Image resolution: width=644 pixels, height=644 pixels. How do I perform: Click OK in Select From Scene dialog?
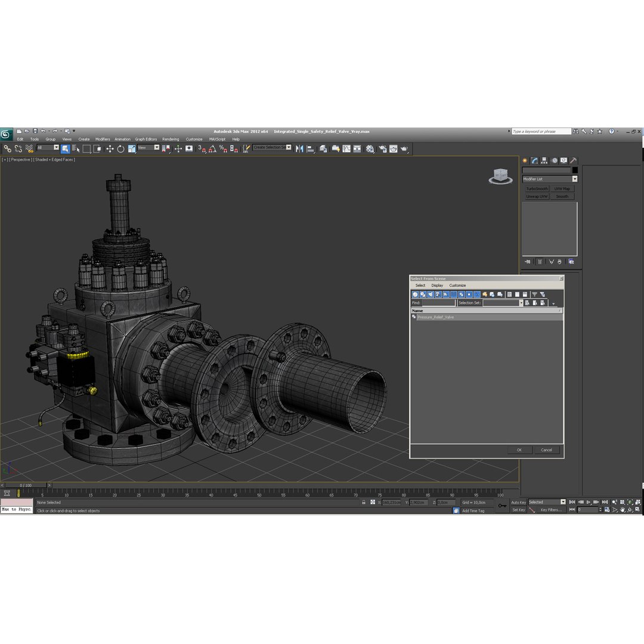click(x=519, y=450)
